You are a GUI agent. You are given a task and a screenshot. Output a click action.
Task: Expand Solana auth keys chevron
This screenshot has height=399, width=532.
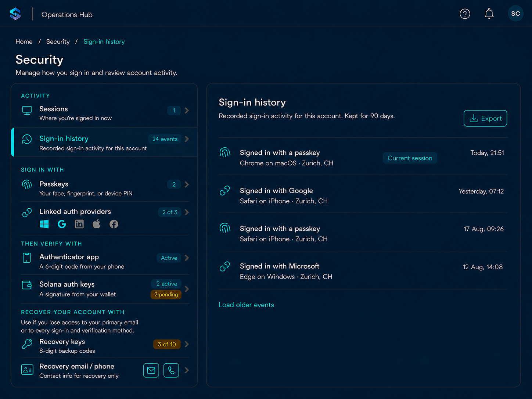pyautogui.click(x=187, y=289)
